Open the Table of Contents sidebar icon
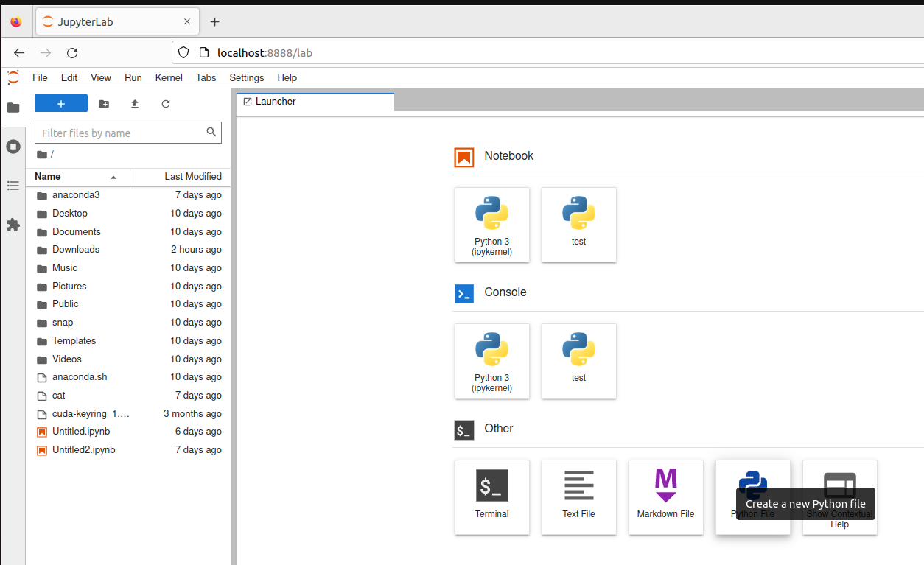The width and height of the screenshot is (924, 565). click(13, 186)
